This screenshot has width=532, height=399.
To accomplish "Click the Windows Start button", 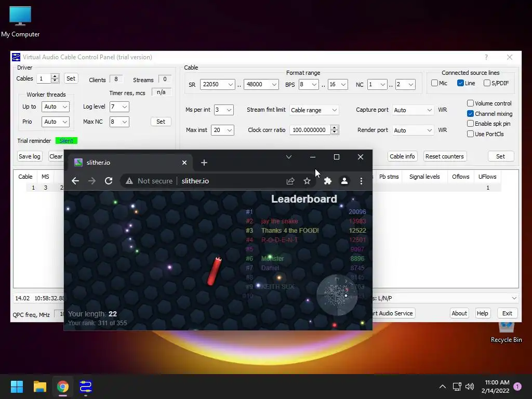I will pyautogui.click(x=17, y=387).
